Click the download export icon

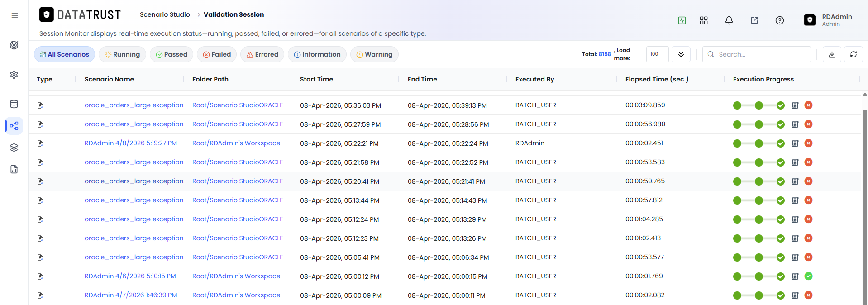point(832,54)
